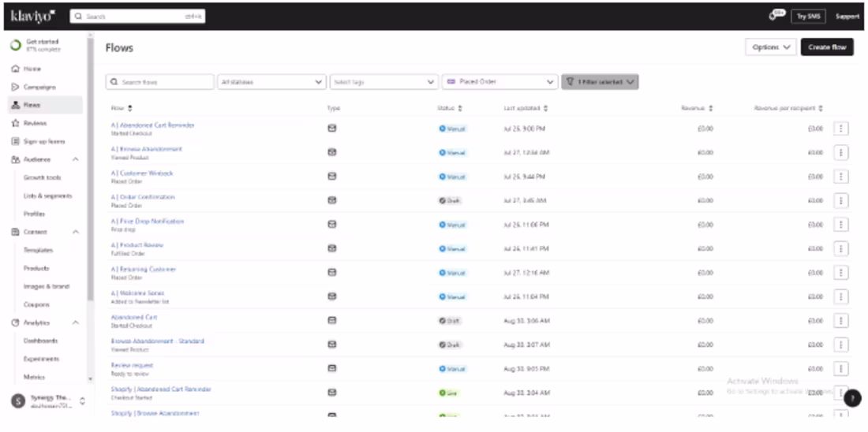The width and height of the screenshot is (868, 432).
Task: Open more actions for A | Abandoned Cart Reminder
Action: [x=841, y=128]
